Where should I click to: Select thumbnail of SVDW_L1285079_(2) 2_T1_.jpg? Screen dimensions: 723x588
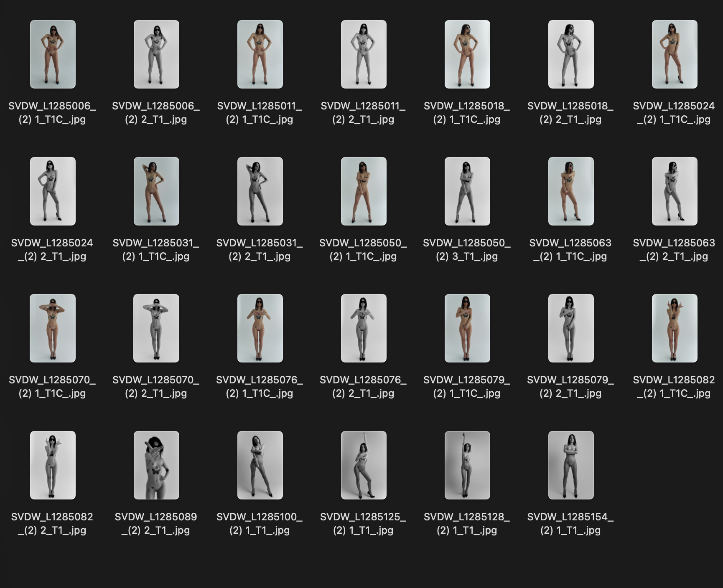571,328
